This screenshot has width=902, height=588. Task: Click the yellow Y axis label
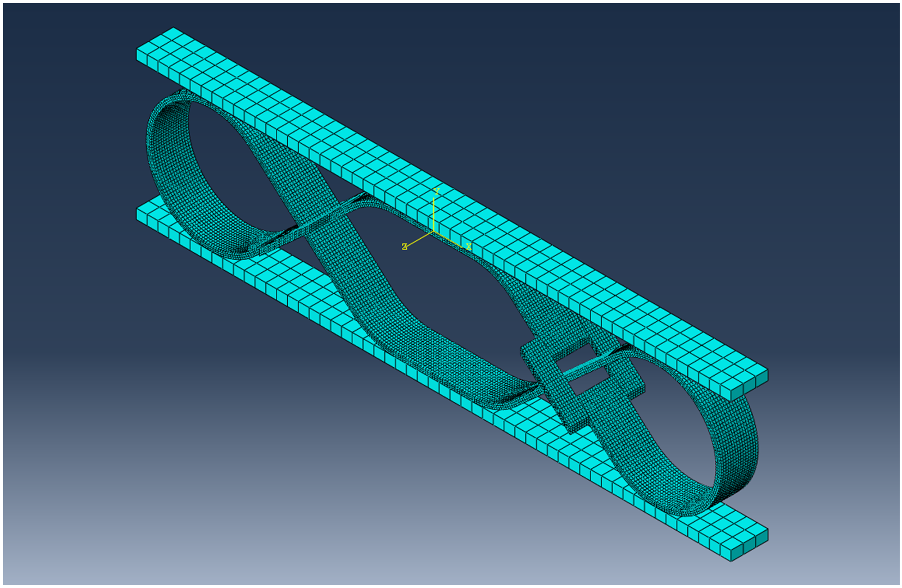coord(436,192)
